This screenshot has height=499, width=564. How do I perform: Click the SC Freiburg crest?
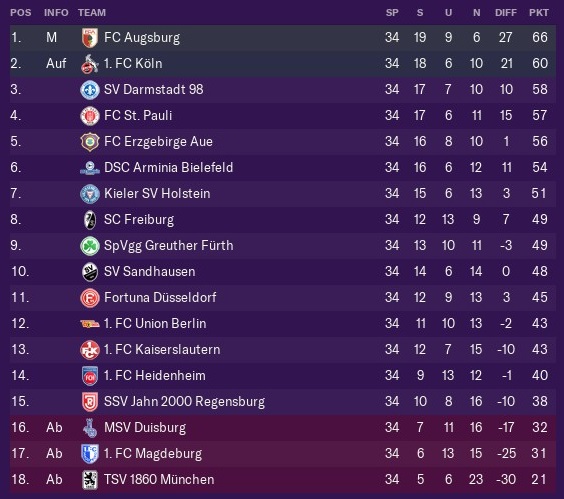90,220
